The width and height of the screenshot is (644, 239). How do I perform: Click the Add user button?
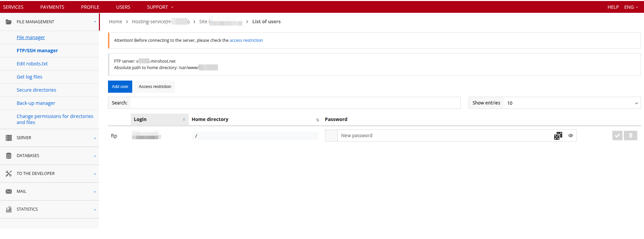120,87
